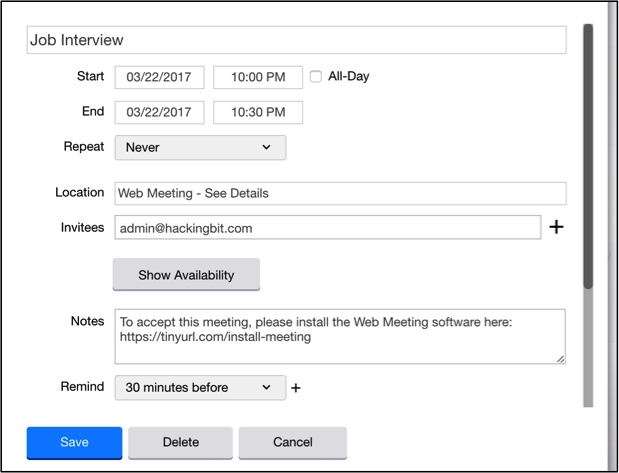Save the Job Interview event

coord(74,443)
